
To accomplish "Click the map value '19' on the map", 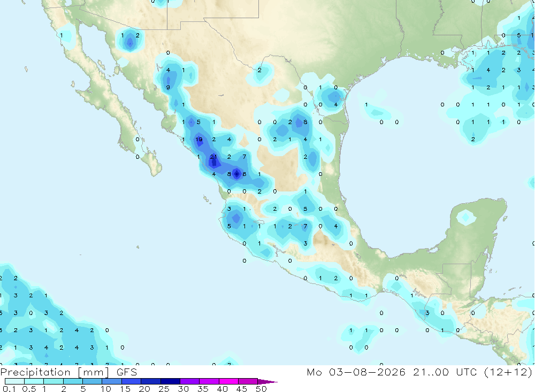I will tap(198, 140).
